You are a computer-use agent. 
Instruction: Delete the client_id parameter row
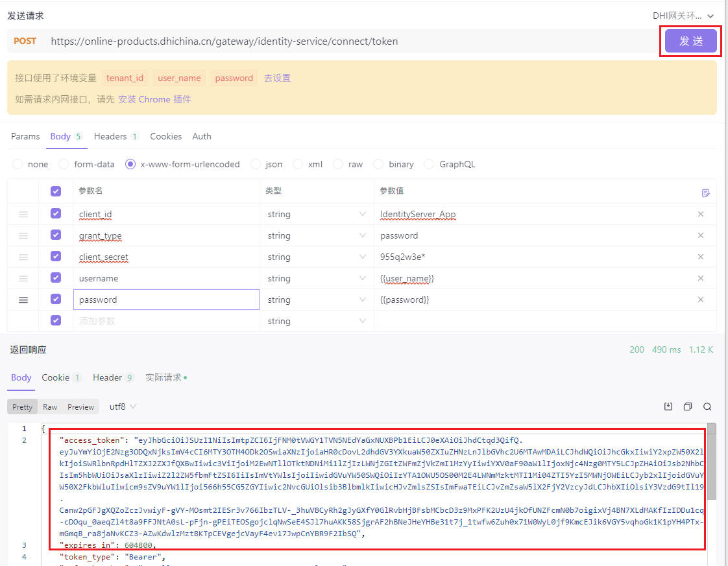[x=701, y=214]
